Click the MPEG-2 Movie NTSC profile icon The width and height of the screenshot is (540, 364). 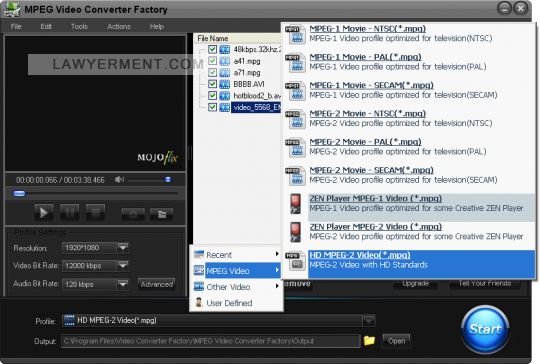tap(295, 119)
